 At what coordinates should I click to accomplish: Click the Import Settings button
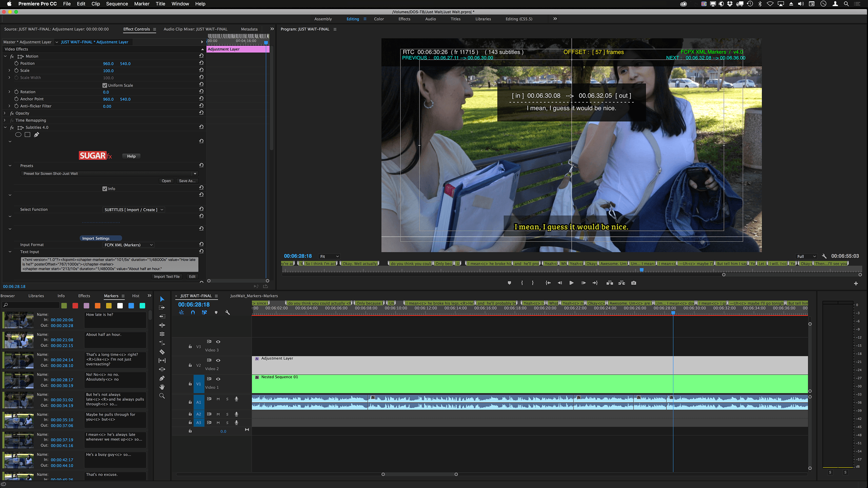[x=100, y=238]
